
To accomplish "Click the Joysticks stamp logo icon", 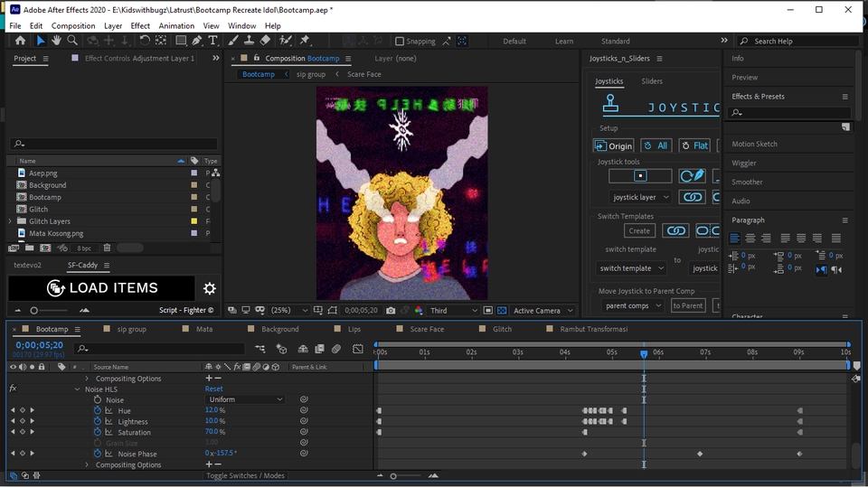I will point(610,104).
